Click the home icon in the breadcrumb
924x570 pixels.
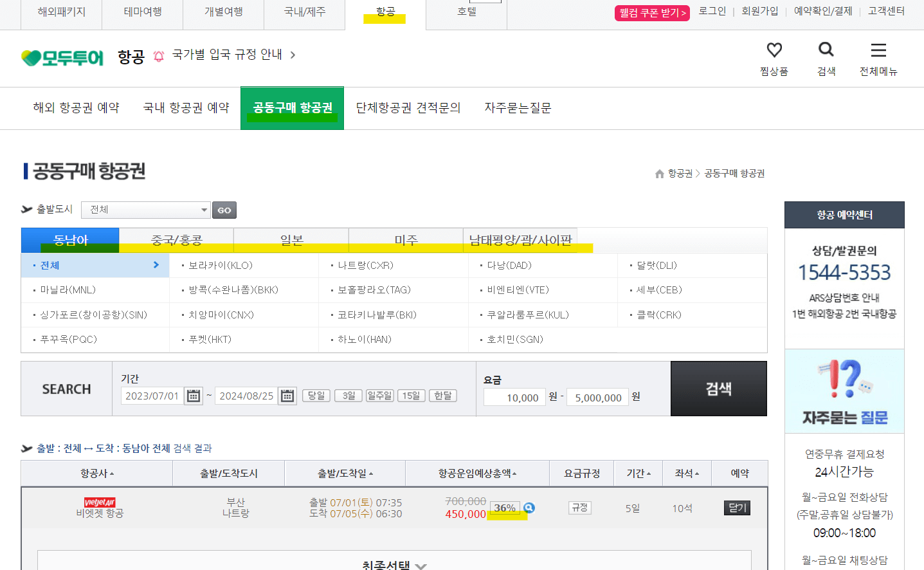coord(660,173)
